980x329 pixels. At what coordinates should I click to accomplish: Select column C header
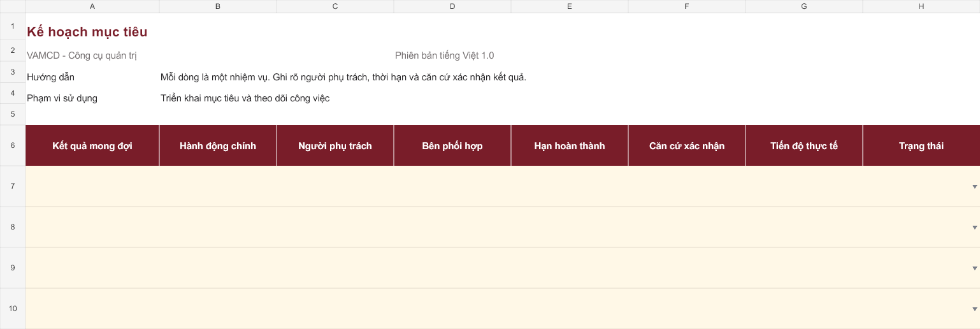(335, 6)
